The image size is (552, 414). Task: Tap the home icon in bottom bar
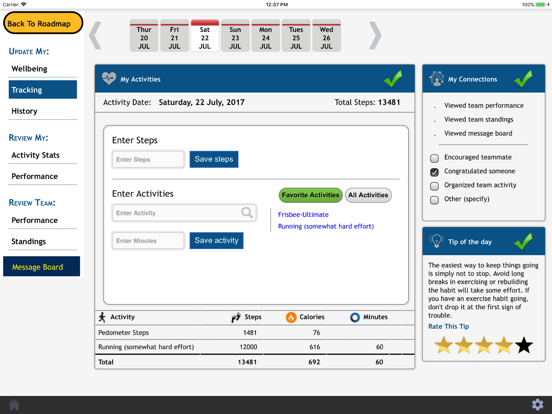click(x=14, y=404)
